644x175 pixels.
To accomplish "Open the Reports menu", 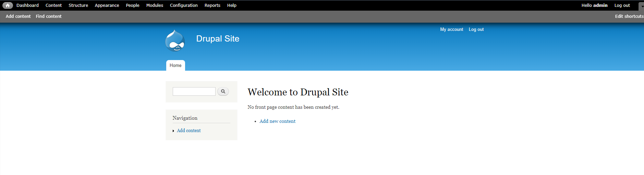I will [212, 5].
